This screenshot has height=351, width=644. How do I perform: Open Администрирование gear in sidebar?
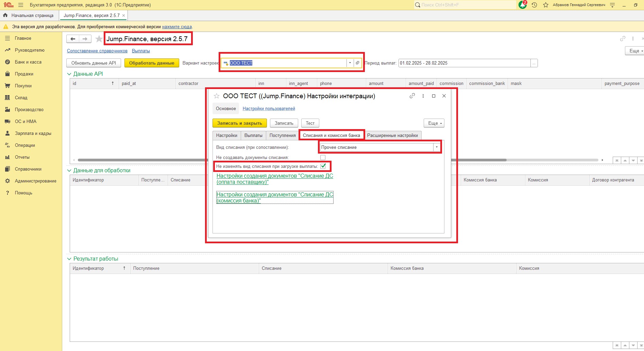7,181
